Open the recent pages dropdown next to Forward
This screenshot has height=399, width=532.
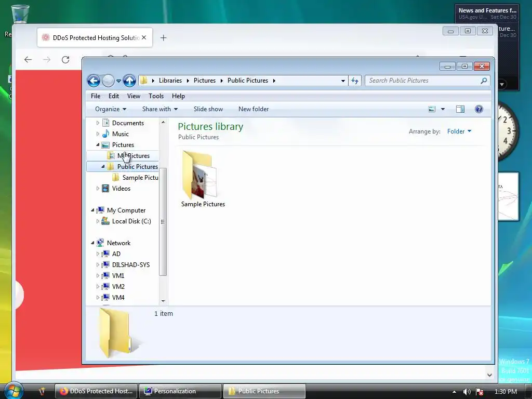click(x=118, y=81)
